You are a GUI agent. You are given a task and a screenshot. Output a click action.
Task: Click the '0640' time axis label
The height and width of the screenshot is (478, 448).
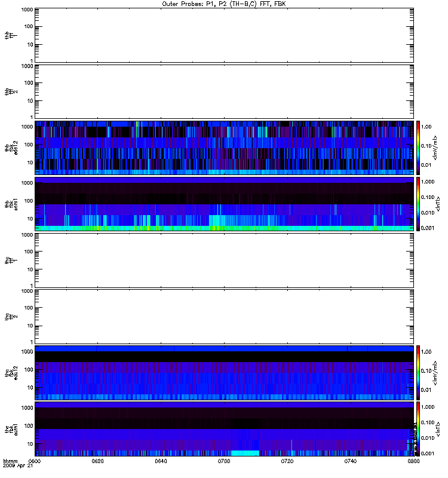tap(161, 461)
